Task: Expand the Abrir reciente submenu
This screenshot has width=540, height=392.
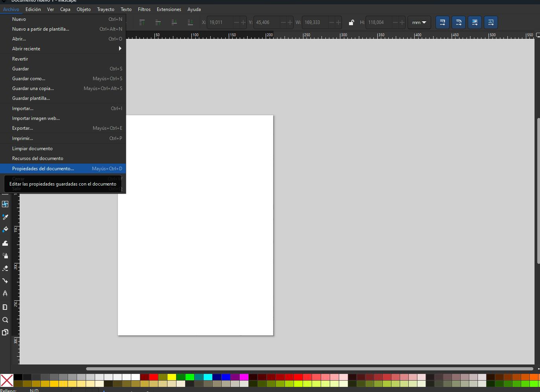Action: [x=63, y=49]
